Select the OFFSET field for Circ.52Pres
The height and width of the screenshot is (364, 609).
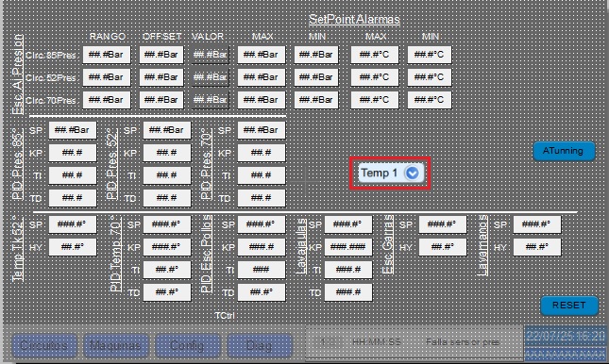161,77
